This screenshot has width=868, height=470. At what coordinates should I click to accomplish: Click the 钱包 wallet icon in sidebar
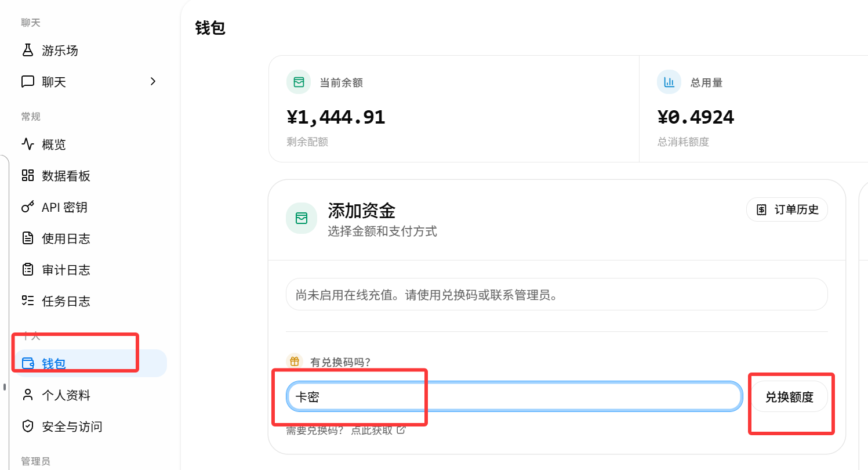28,364
